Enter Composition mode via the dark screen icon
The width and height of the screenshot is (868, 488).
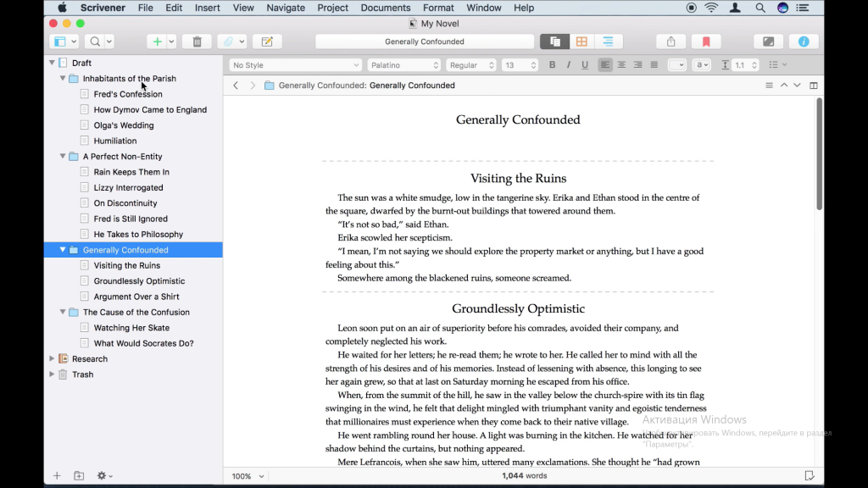coord(769,41)
